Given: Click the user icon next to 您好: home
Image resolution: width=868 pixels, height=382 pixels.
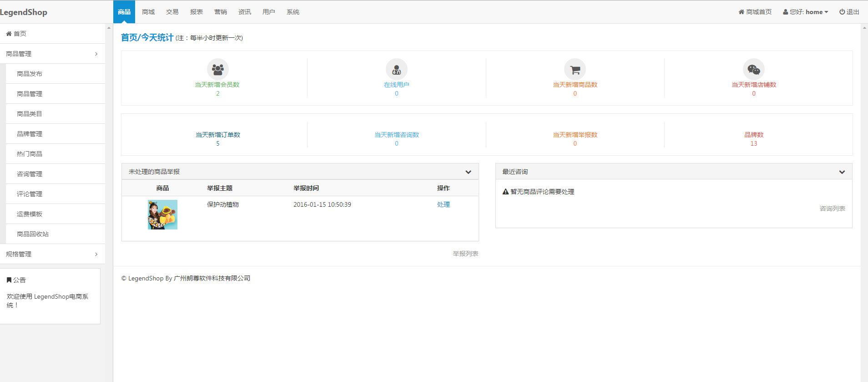Looking at the screenshot, I should click(785, 12).
